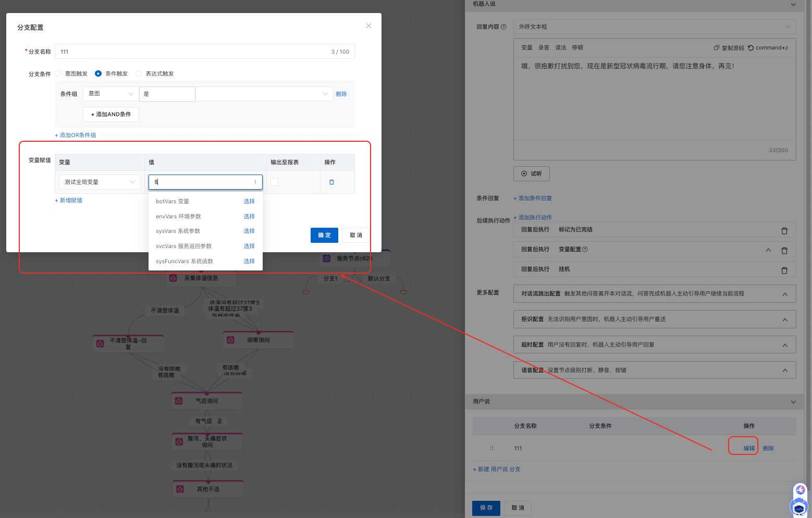Click the 新增赋值 link

(69, 201)
